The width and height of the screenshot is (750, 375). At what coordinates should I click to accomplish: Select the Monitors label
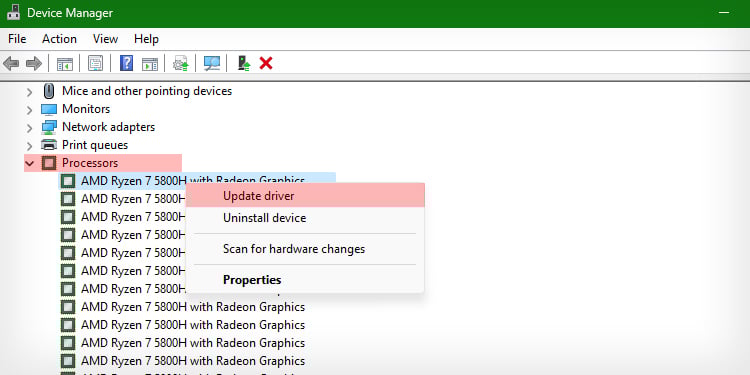pos(86,109)
